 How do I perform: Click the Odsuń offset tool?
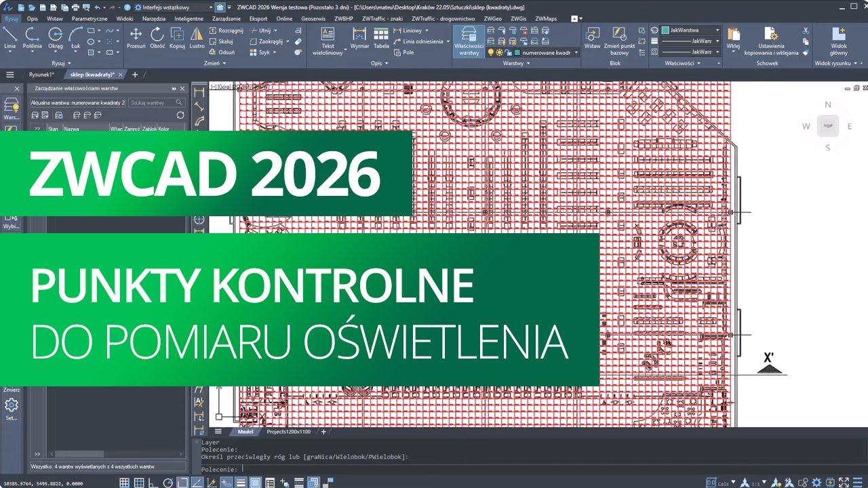click(x=222, y=52)
